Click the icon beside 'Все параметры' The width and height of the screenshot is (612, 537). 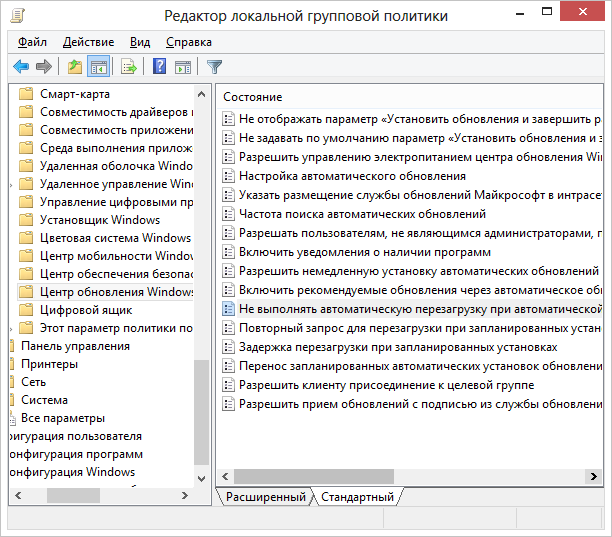12,418
